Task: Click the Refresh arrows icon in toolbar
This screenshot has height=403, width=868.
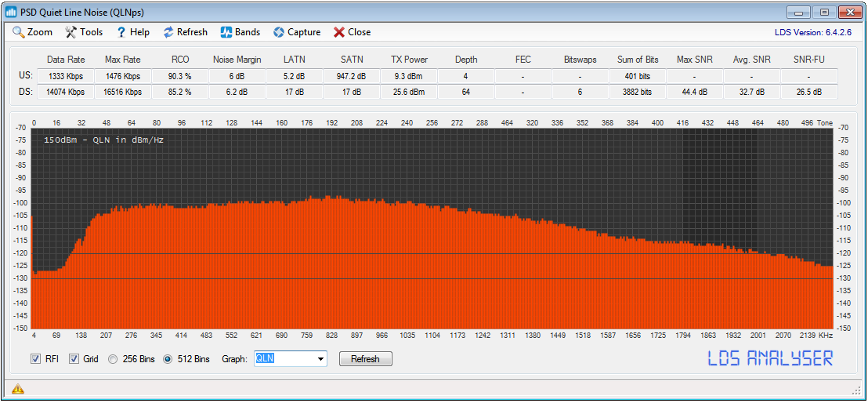Action: [168, 32]
